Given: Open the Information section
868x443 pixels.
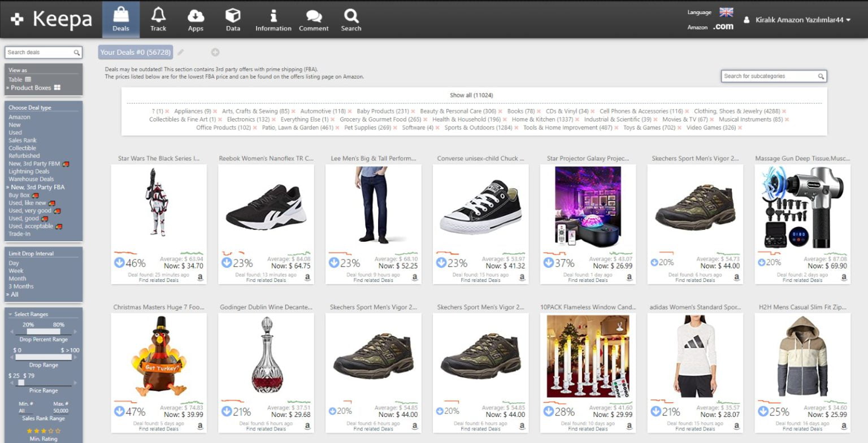Looking at the screenshot, I should click(x=274, y=20).
